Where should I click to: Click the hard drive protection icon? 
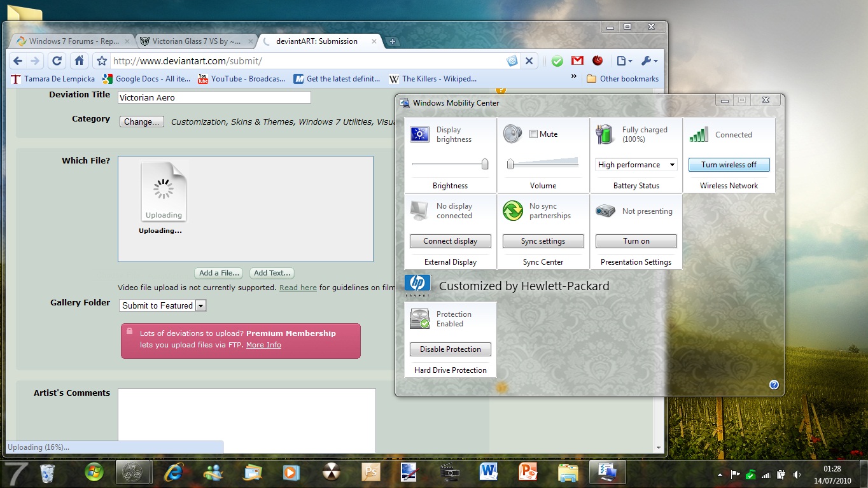click(x=420, y=319)
